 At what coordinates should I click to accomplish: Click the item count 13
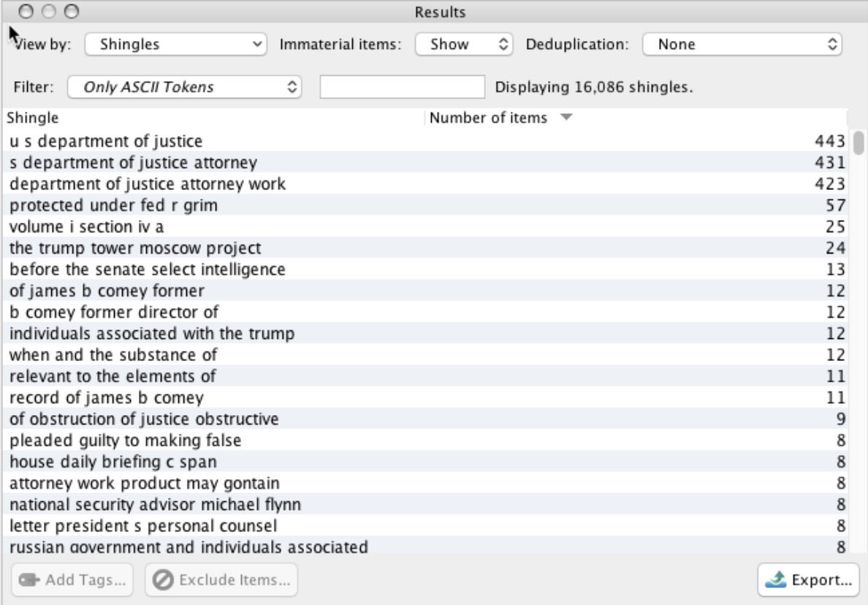tap(835, 270)
